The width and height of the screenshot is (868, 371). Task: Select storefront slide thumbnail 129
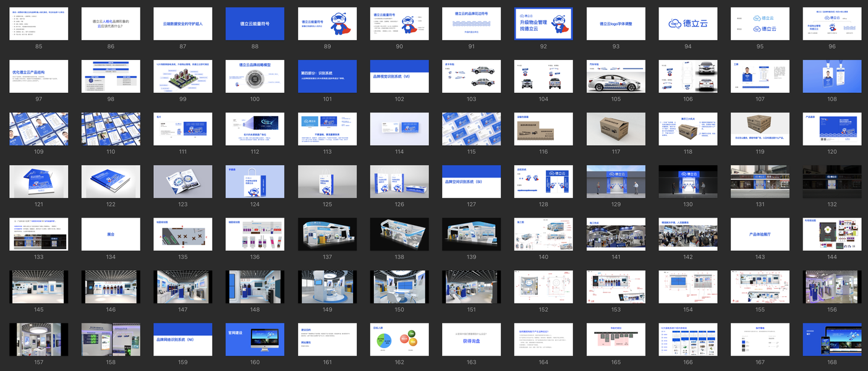pos(616,182)
